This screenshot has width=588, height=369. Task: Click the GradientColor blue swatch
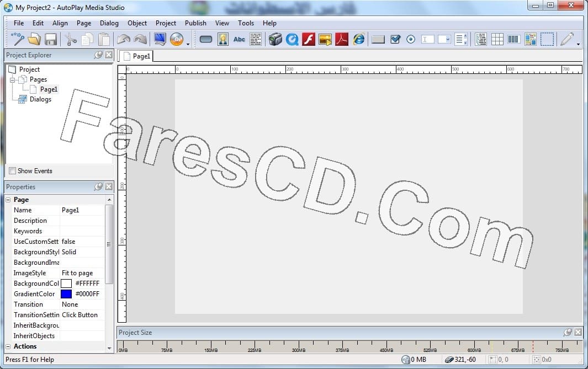(66, 294)
